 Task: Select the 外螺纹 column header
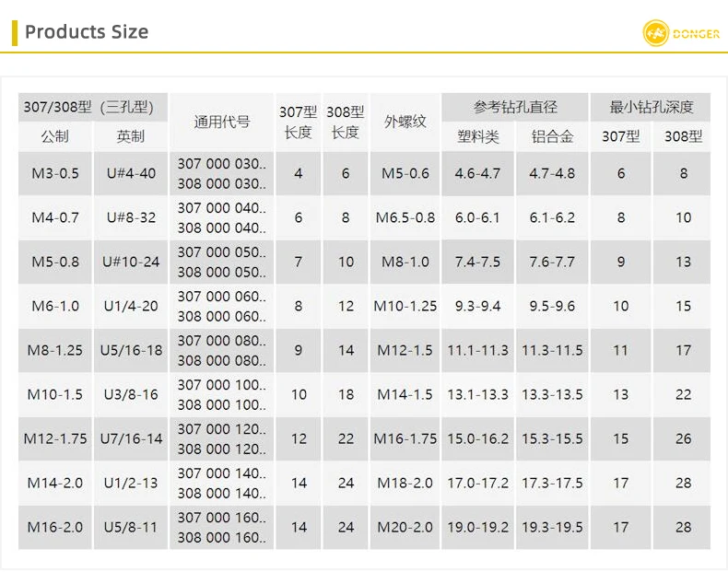pyautogui.click(x=405, y=122)
